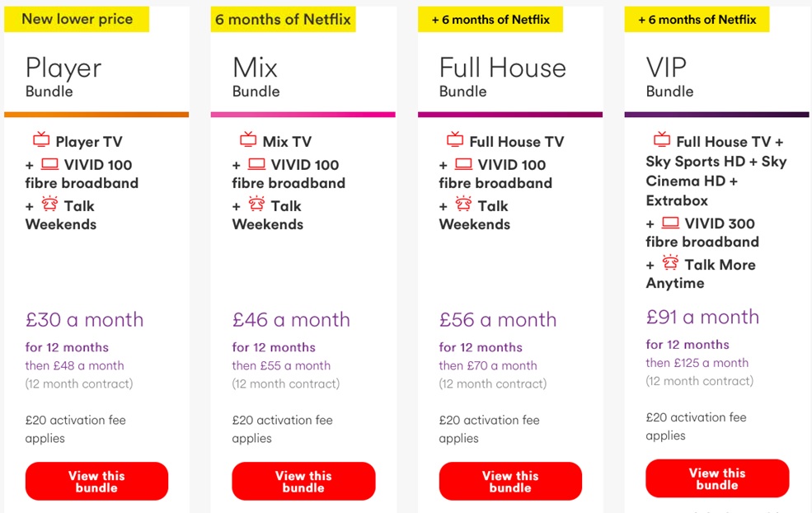View the Player bundle
This screenshot has width=812, height=513.
[x=96, y=482]
